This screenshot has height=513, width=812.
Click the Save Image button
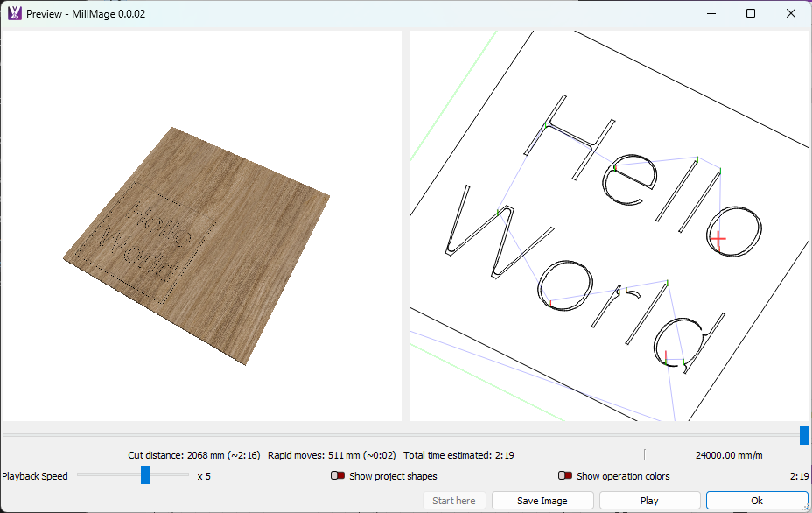[542, 501]
